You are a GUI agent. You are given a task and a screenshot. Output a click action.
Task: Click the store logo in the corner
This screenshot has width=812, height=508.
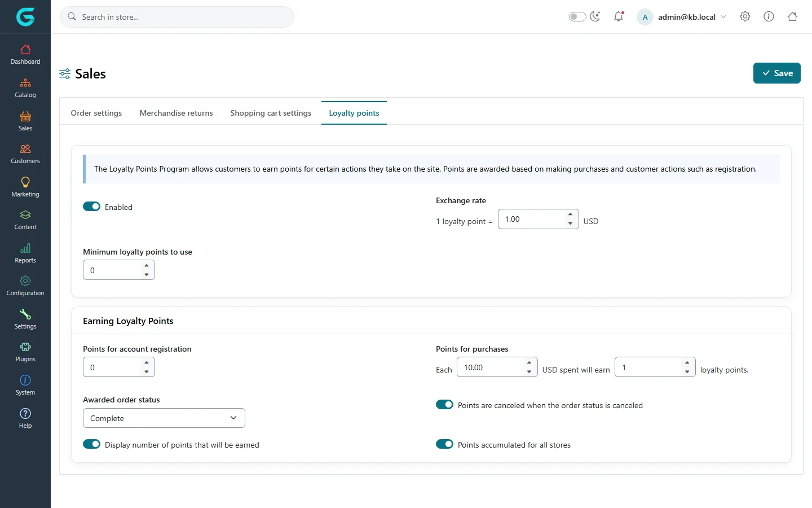(25, 17)
